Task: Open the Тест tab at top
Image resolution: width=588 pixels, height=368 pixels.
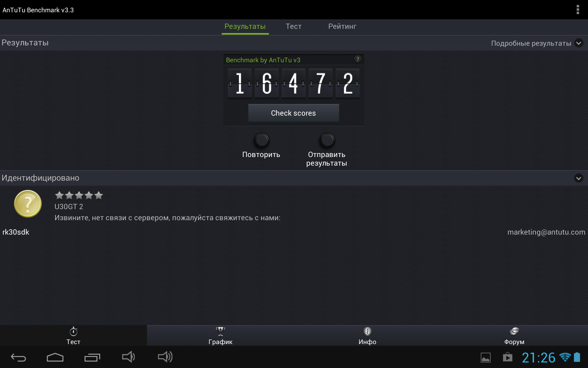Action: (x=293, y=27)
